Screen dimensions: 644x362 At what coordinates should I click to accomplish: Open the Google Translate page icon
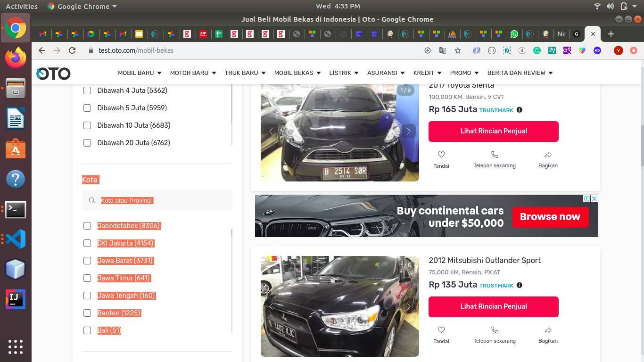442,50
